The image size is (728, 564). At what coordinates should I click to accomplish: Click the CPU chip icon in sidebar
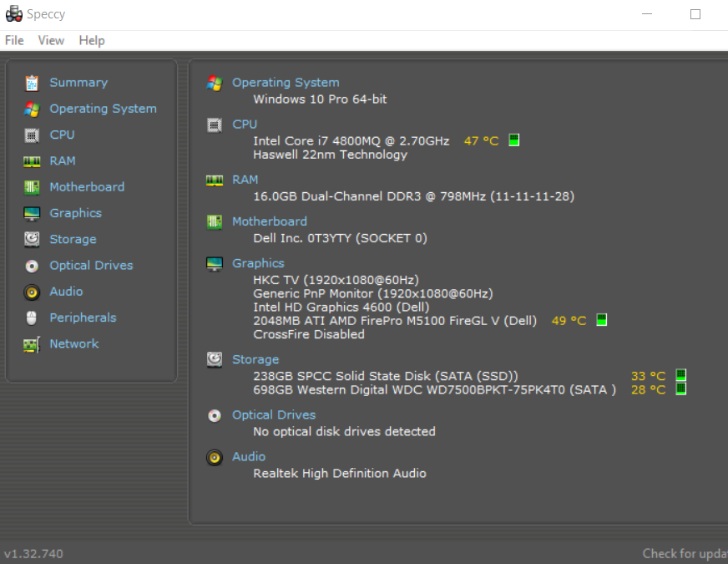click(x=32, y=135)
